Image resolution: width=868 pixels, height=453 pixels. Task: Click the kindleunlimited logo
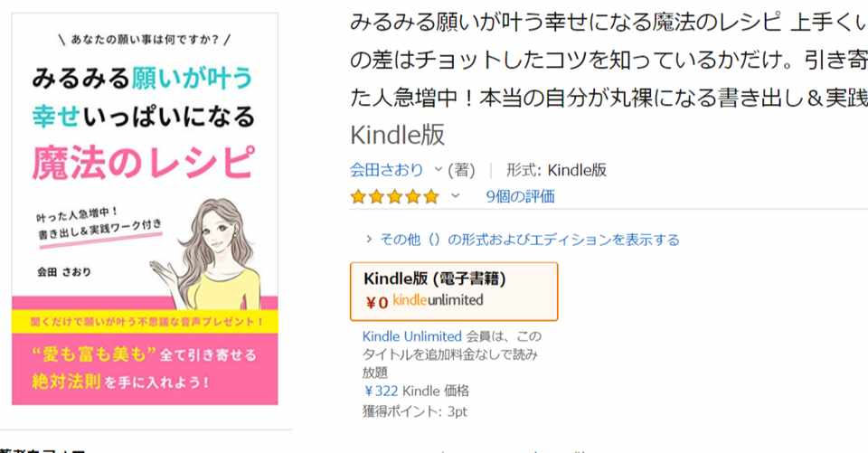click(438, 300)
